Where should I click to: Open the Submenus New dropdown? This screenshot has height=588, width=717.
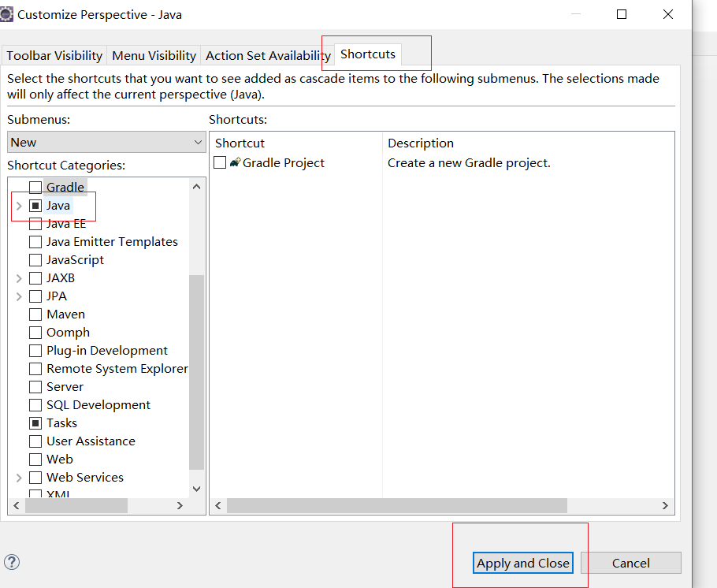click(106, 143)
